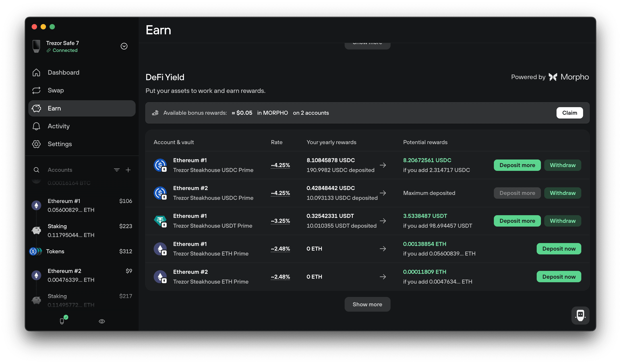Image resolution: width=621 pixels, height=364 pixels.
Task: Deposit more into Ethereum #1 USDC Prime
Action: click(517, 165)
